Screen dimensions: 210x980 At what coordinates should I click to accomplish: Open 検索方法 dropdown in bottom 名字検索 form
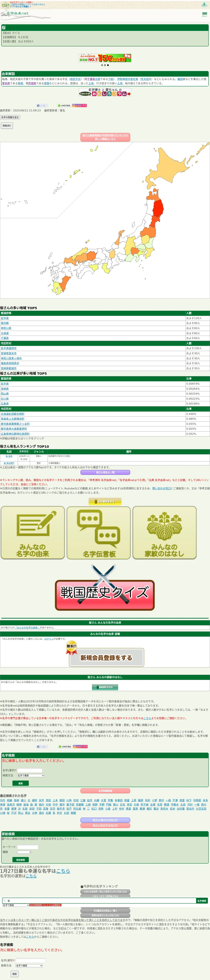click(x=29, y=965)
